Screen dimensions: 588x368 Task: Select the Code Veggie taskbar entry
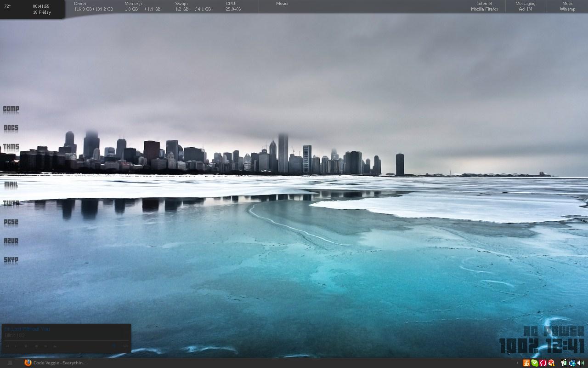tap(55, 363)
